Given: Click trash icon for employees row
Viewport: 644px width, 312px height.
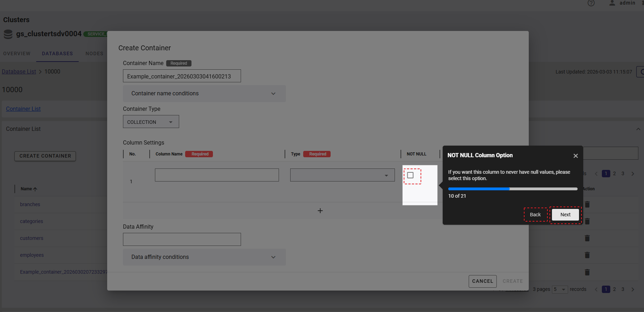Looking at the screenshot, I should click(x=587, y=255).
